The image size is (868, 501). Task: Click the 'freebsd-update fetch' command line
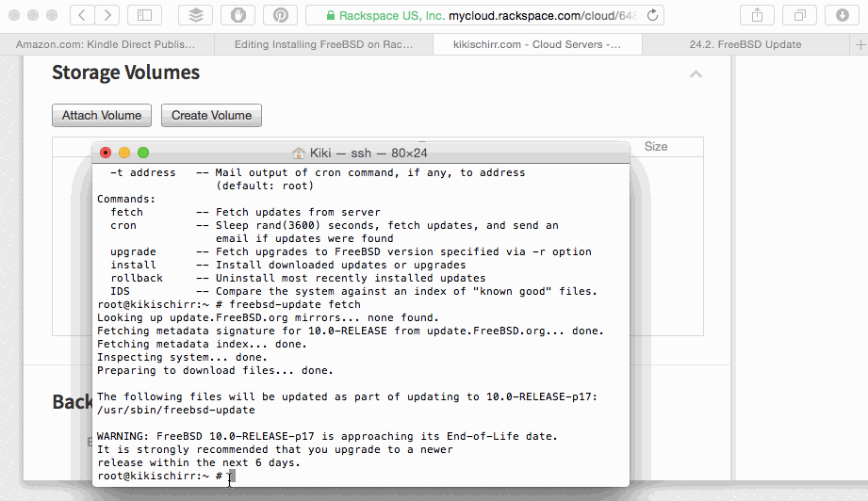229,305
